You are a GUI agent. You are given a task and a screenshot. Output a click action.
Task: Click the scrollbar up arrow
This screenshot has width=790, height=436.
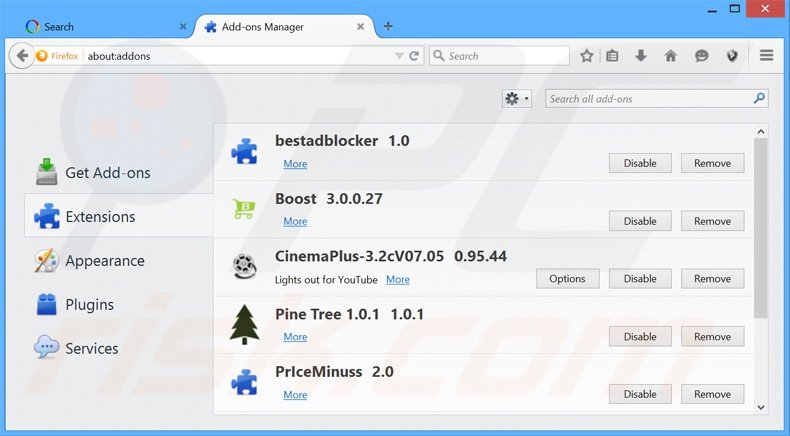(x=761, y=132)
